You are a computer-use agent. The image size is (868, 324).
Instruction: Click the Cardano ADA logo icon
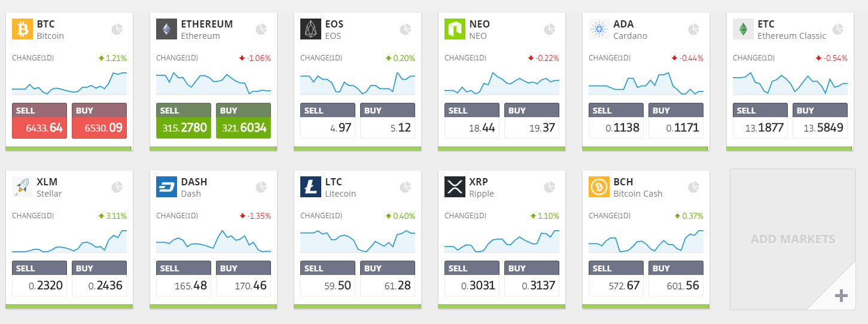coord(599,29)
